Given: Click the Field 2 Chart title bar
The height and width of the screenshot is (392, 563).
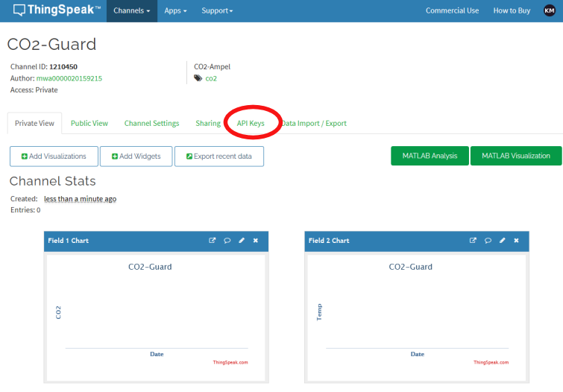Looking at the screenshot, I should 417,241.
